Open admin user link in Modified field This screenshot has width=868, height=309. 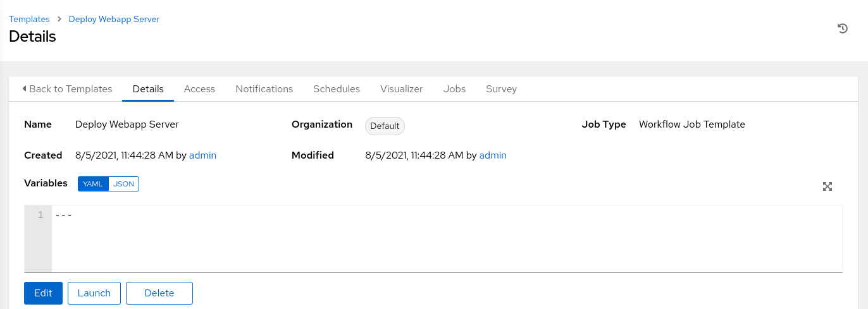(493, 155)
